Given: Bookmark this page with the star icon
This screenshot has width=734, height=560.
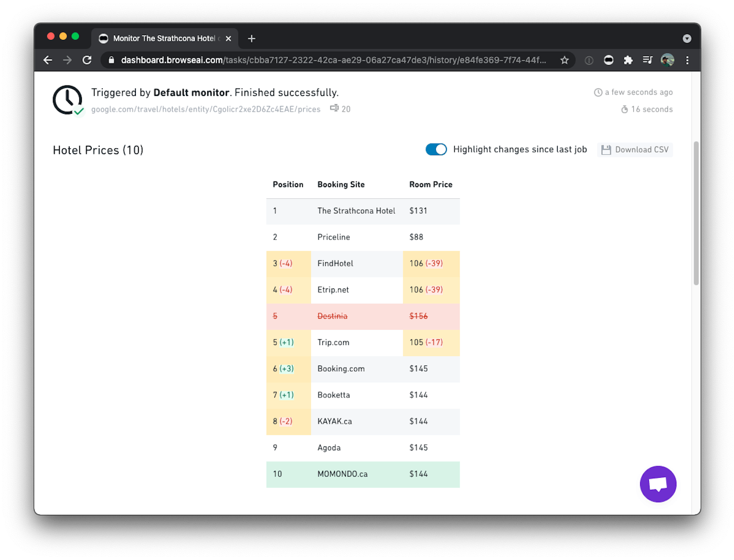Looking at the screenshot, I should [x=565, y=60].
